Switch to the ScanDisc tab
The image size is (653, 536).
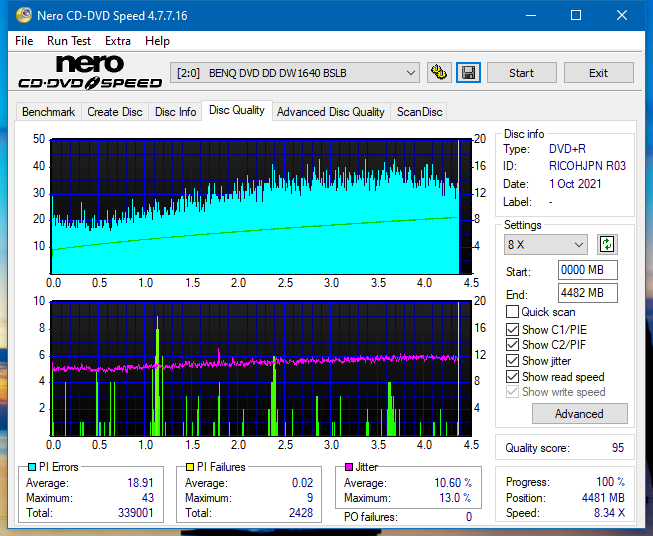(x=419, y=112)
